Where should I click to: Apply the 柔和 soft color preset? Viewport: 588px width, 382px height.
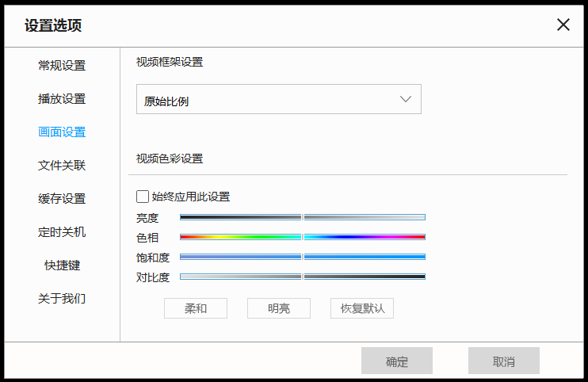[196, 308]
